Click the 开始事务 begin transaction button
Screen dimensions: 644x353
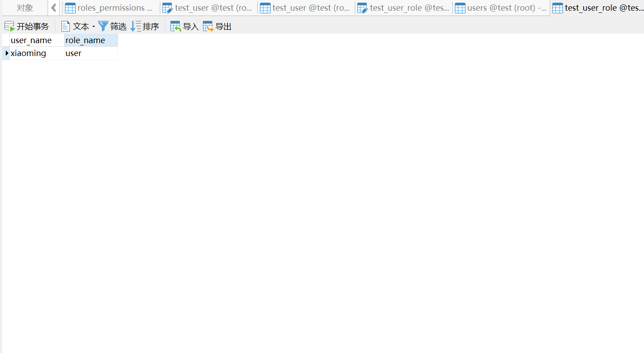[x=26, y=27]
